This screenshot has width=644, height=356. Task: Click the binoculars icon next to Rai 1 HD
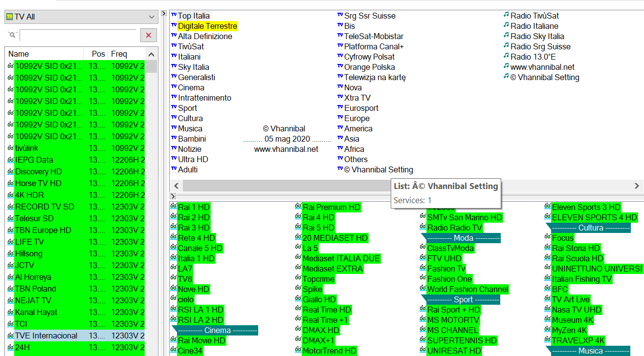pos(174,207)
